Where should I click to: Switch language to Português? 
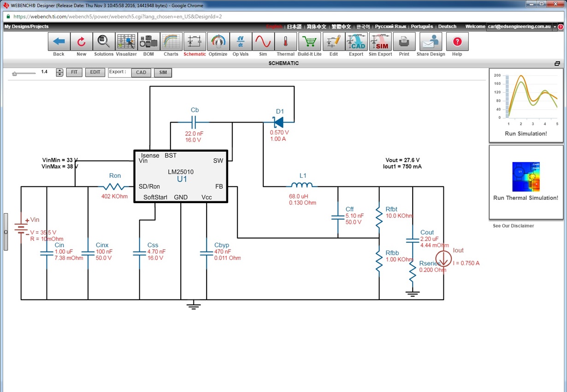tap(422, 27)
